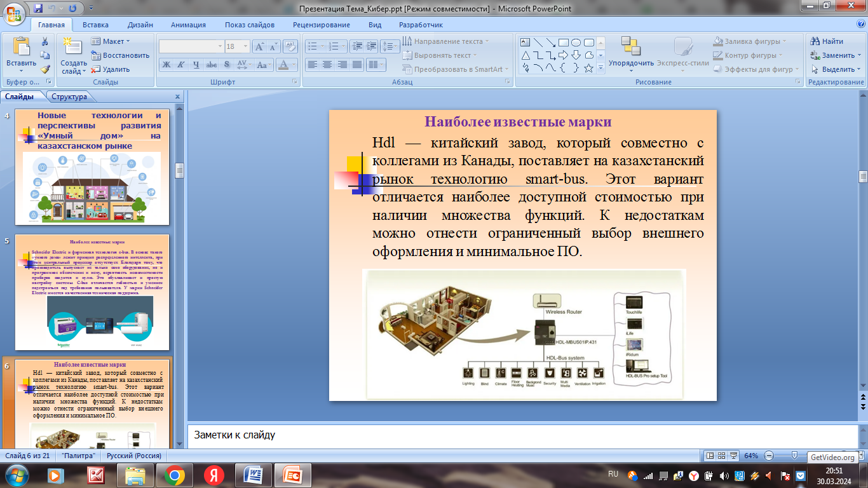Open the columns dropdown
This screenshot has height=488, width=868.
[x=376, y=65]
